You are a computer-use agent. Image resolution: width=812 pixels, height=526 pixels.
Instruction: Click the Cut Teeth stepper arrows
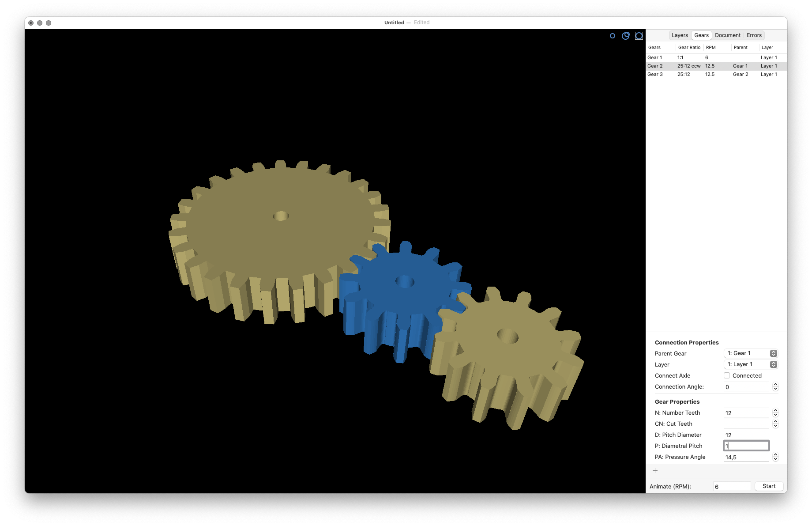775,424
